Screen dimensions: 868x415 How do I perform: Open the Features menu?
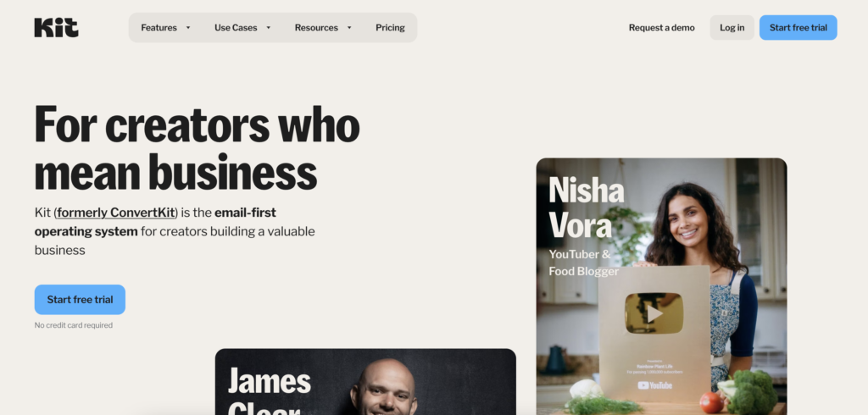(x=159, y=28)
